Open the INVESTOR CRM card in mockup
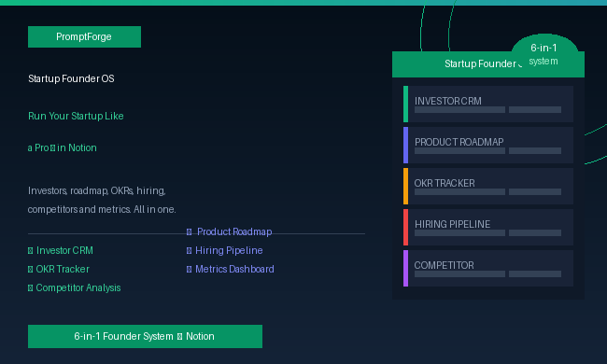The image size is (607, 364). 488,104
